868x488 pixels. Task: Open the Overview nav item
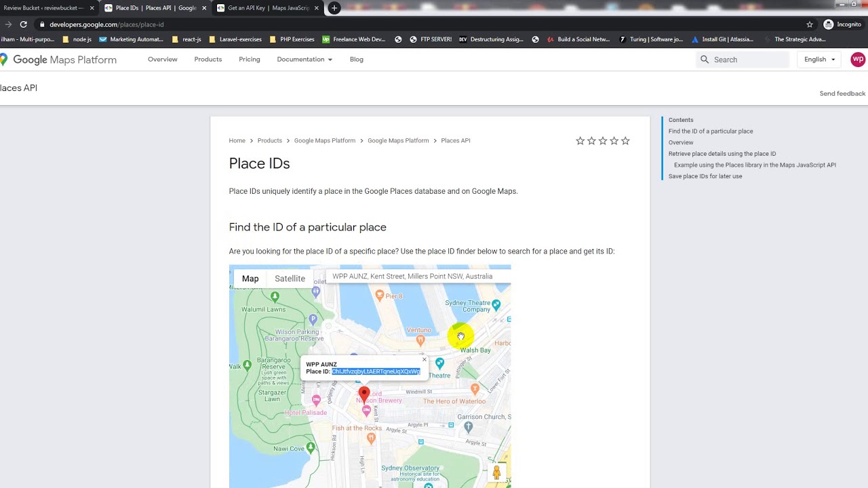(163, 60)
